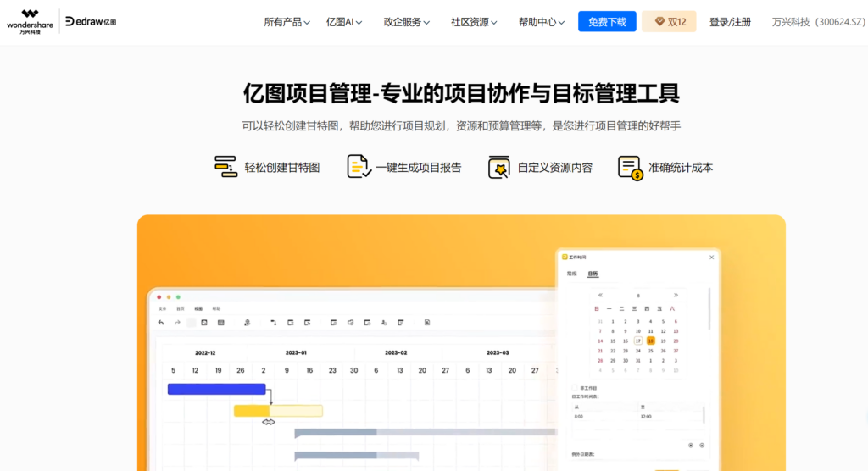Select highlighted day 18 in calendar
The height and width of the screenshot is (471, 868).
click(650, 341)
